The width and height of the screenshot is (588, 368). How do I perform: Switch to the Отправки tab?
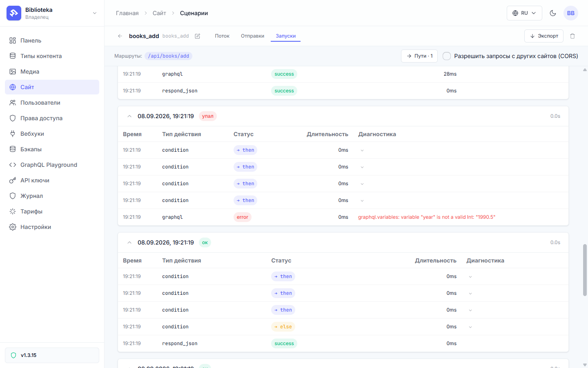click(252, 36)
